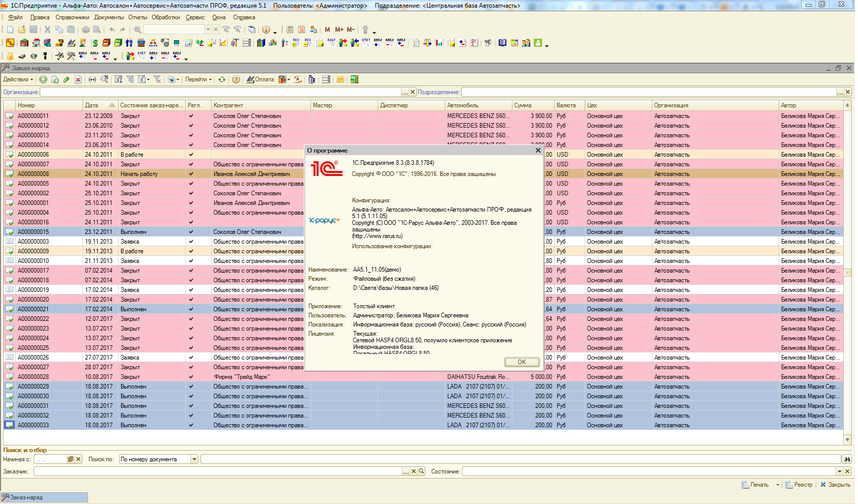
Task: Open the Действия dropdown menu
Action: (18, 79)
